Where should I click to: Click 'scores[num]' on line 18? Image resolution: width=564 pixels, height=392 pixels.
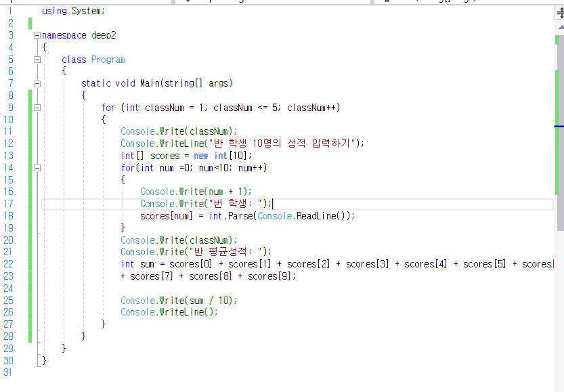[x=166, y=216]
